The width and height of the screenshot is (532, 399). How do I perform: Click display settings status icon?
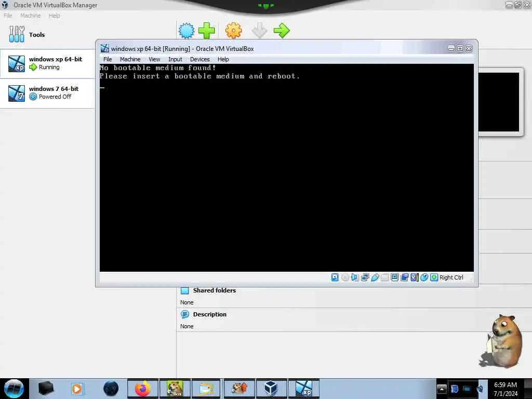pyautogui.click(x=395, y=277)
